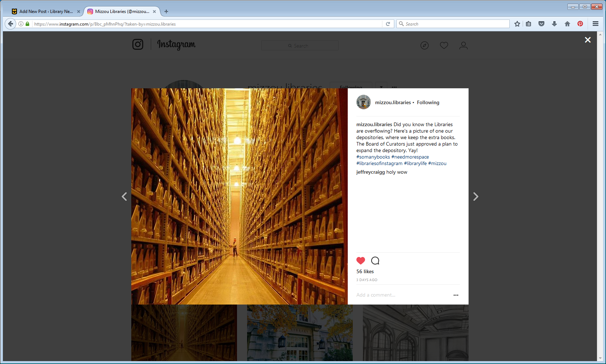Bookmark this page with the star icon
This screenshot has width=606, height=364.
(x=517, y=24)
